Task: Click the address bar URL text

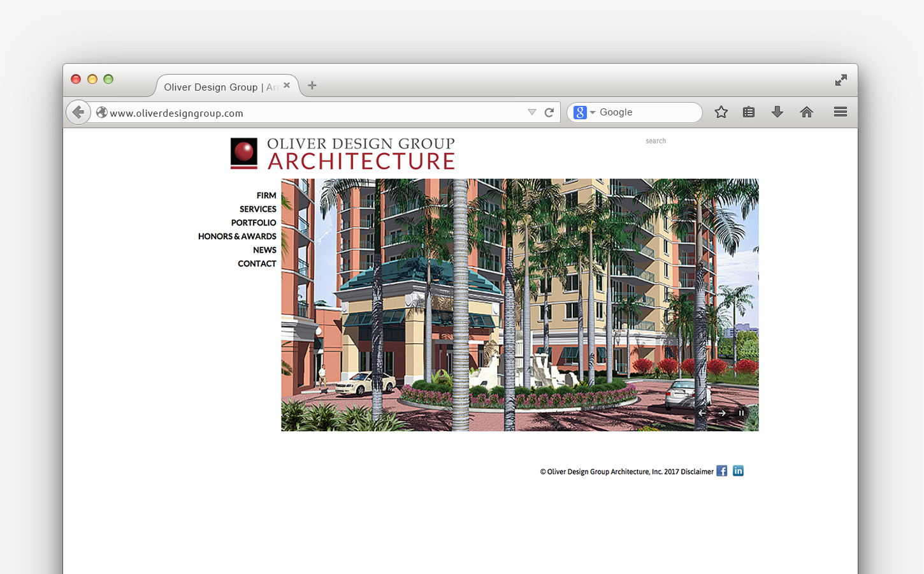Action: click(177, 114)
